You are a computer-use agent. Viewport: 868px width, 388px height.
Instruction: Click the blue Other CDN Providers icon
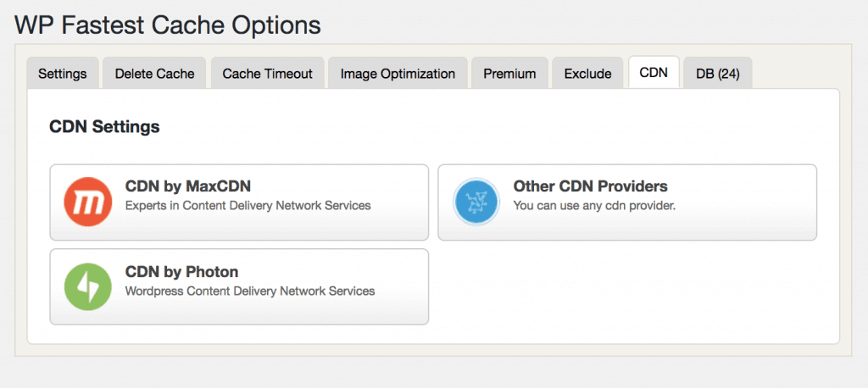coord(476,202)
